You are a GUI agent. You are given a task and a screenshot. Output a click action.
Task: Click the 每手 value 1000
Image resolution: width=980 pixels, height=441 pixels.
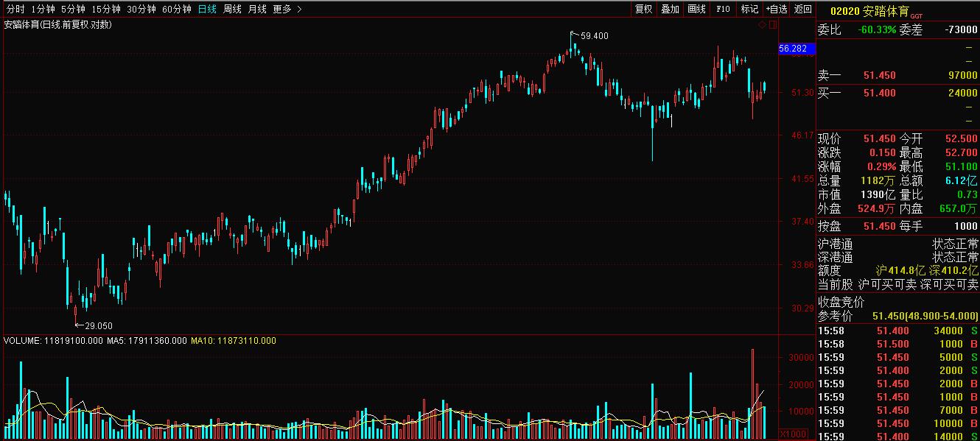(966, 226)
